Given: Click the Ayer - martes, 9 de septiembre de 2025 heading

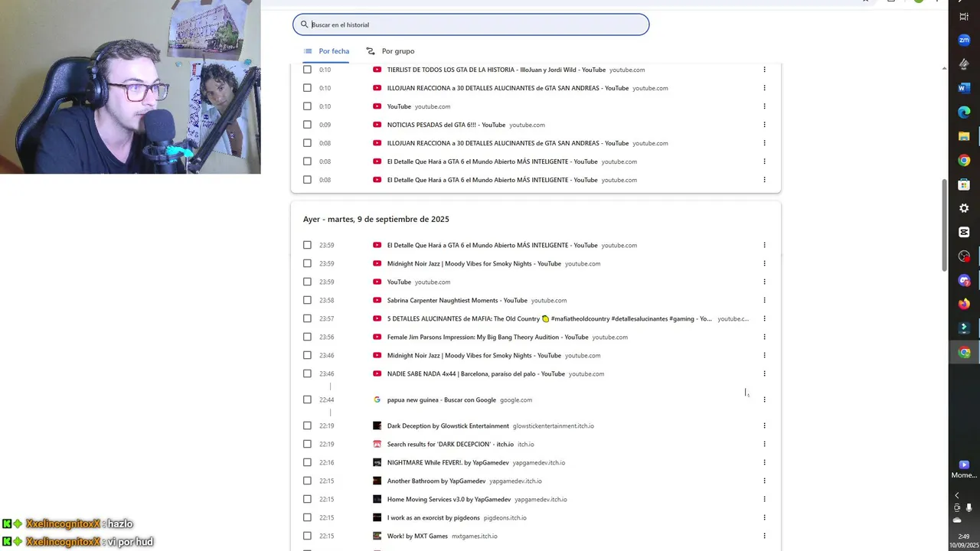Looking at the screenshot, I should (376, 219).
